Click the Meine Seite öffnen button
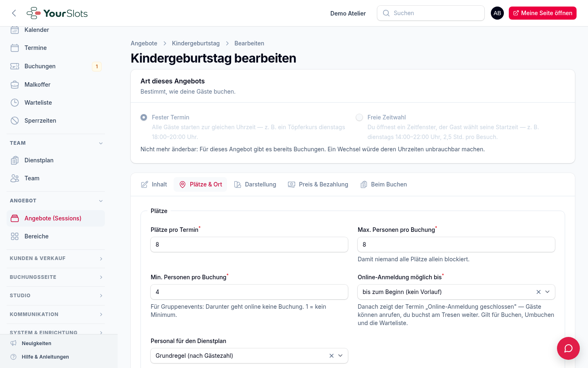Viewport: 588px width, 368px height. tap(543, 13)
